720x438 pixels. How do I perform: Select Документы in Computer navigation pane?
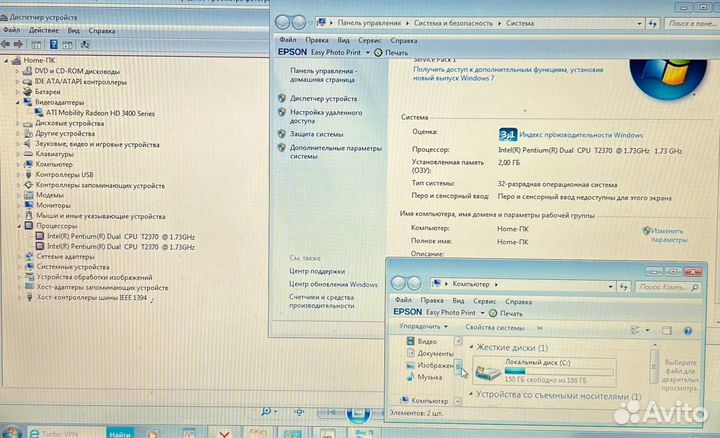coord(435,354)
